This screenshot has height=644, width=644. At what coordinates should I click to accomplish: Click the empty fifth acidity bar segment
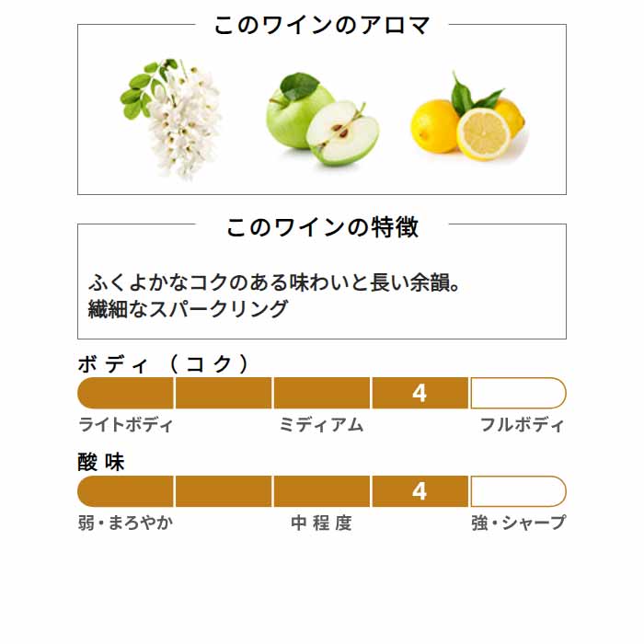(x=519, y=491)
